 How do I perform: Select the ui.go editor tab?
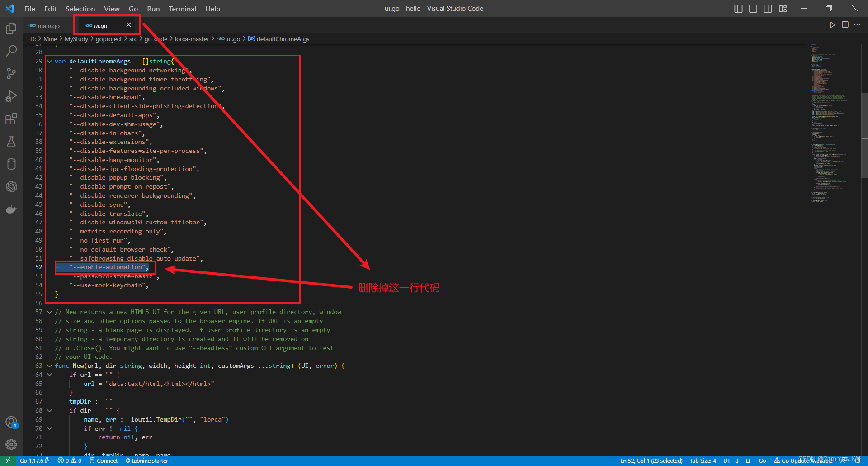[x=100, y=26]
